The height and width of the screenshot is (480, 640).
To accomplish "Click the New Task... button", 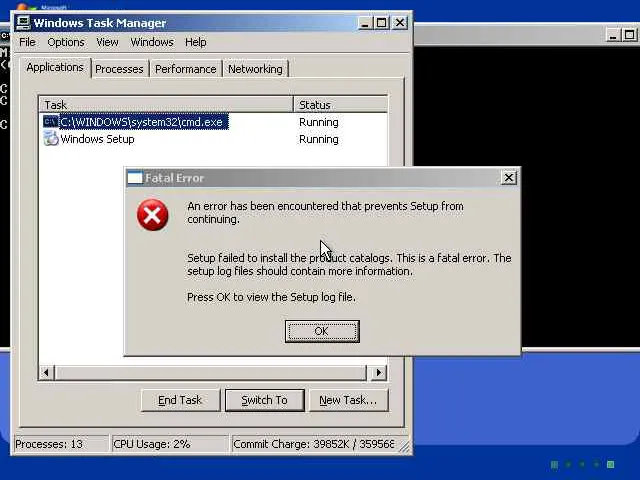I will tap(348, 400).
